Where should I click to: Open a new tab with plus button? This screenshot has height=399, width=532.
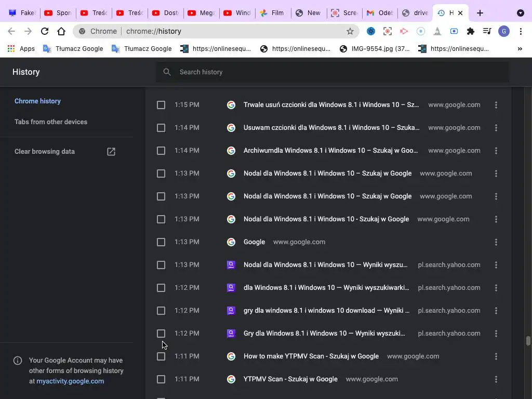tap(480, 13)
